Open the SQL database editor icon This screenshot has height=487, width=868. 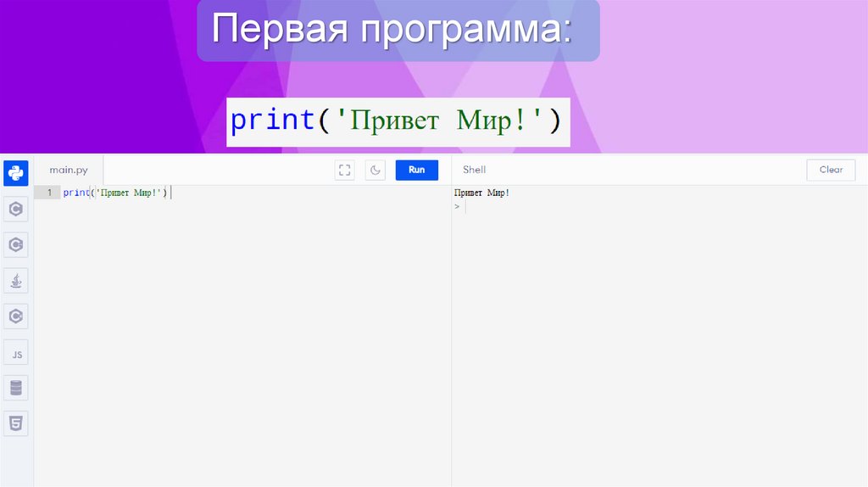(16, 388)
